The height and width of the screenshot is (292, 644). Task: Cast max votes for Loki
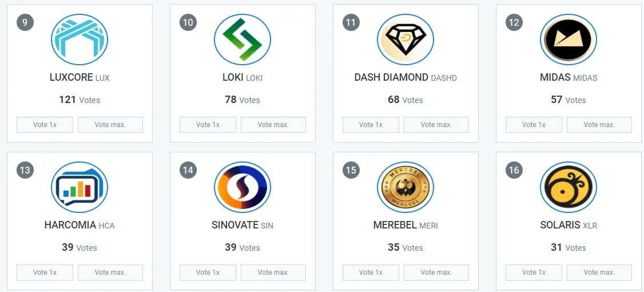click(273, 125)
